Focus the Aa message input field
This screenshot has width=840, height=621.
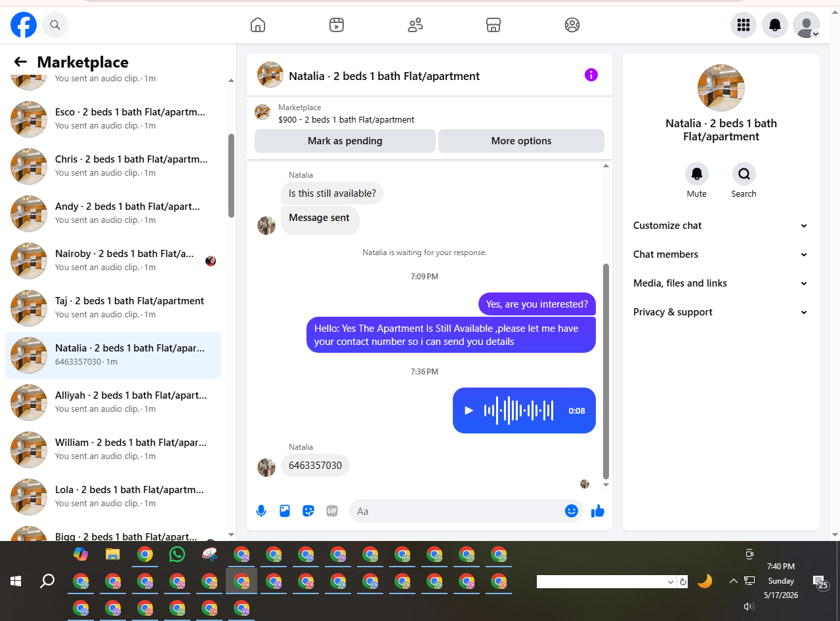tap(457, 511)
